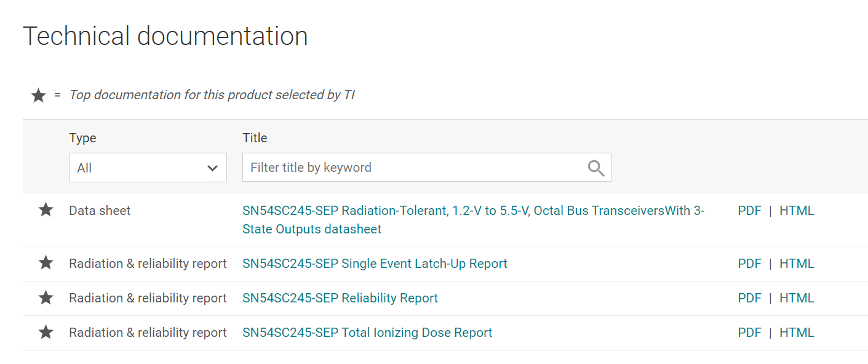Open HTML version of Reliability Report

(x=797, y=298)
